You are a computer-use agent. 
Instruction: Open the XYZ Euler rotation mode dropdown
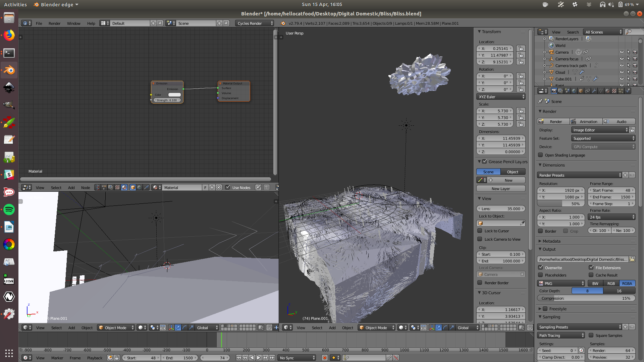[501, 97]
